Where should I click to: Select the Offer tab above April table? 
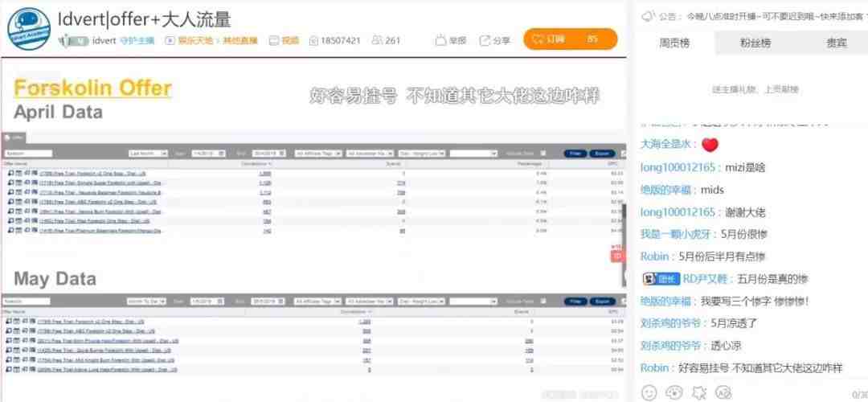pyautogui.click(x=14, y=137)
